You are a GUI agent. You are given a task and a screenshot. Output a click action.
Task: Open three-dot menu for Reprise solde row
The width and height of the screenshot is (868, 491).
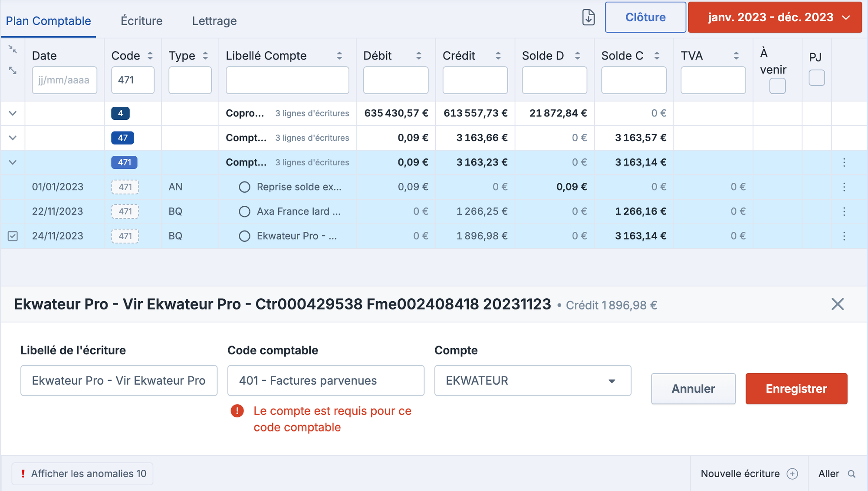(x=844, y=187)
